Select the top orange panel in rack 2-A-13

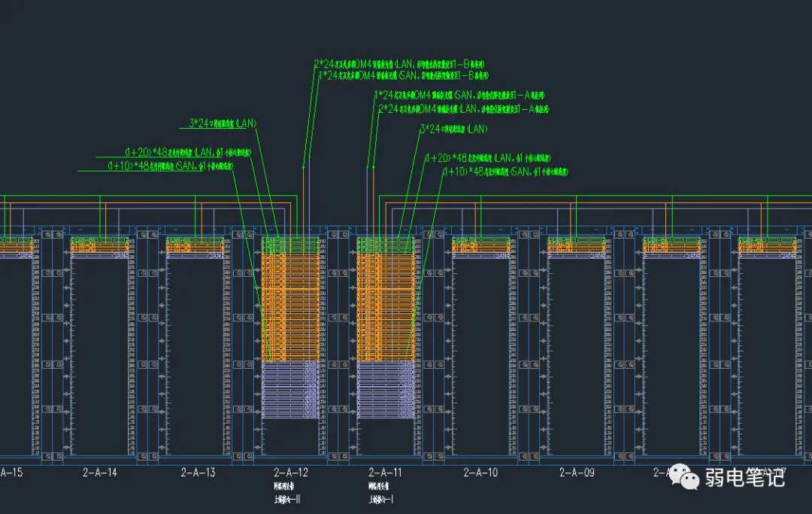click(195, 248)
